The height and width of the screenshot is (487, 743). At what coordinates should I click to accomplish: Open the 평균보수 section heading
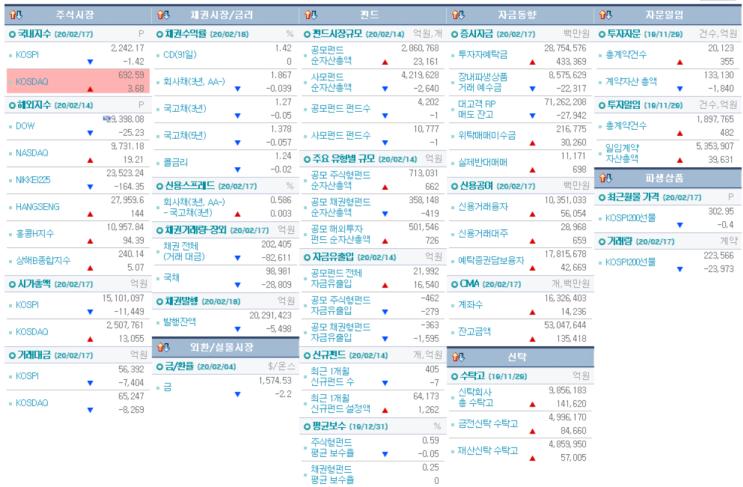coord(328,426)
